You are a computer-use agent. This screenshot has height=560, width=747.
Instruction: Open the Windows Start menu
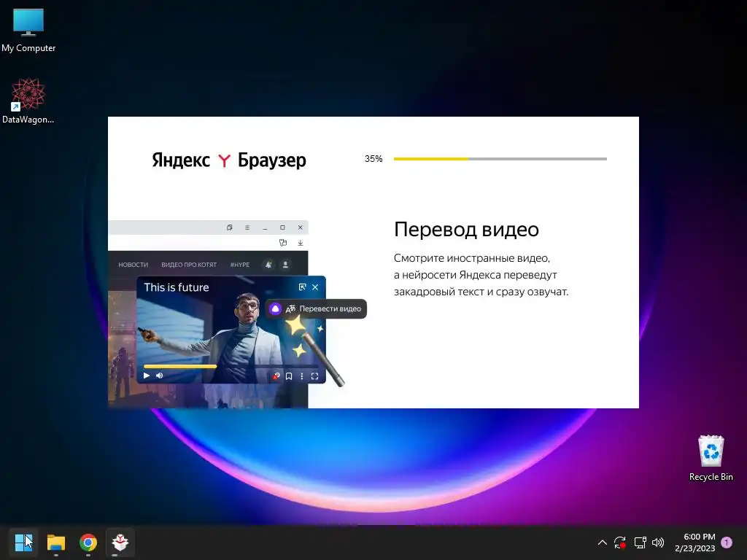(23, 542)
